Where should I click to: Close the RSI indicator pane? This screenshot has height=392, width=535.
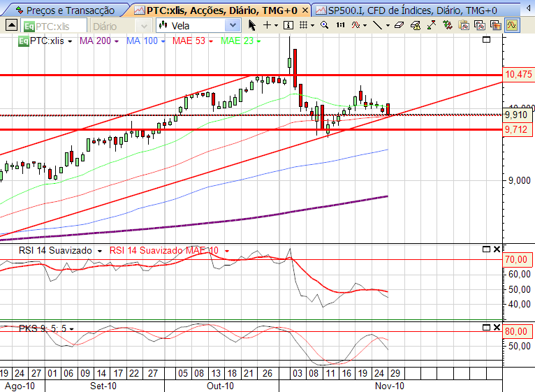coord(497,249)
